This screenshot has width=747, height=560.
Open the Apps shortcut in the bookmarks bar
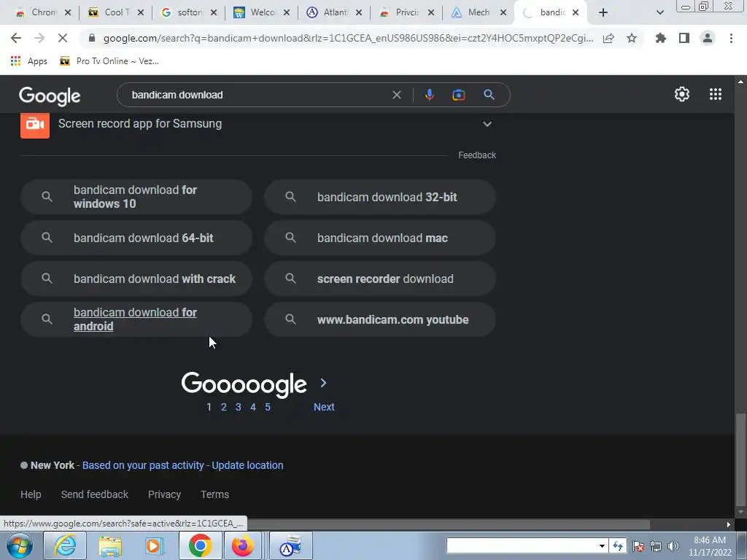click(x=29, y=61)
